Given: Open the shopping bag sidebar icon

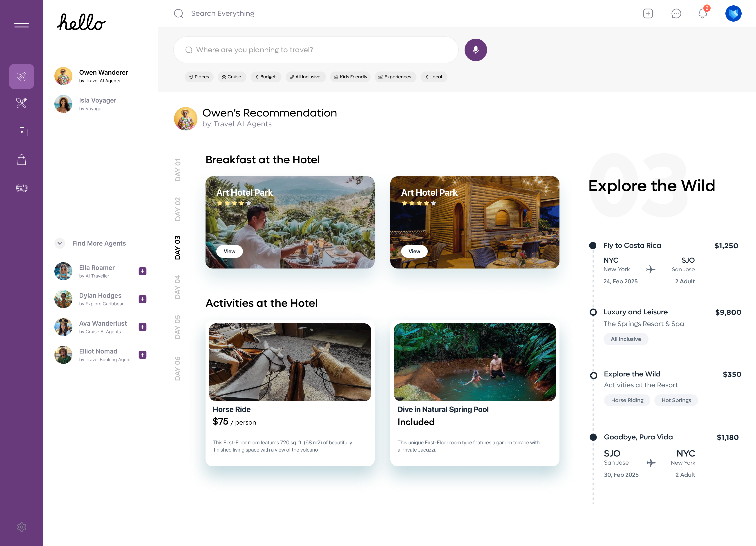Looking at the screenshot, I should pos(22,160).
